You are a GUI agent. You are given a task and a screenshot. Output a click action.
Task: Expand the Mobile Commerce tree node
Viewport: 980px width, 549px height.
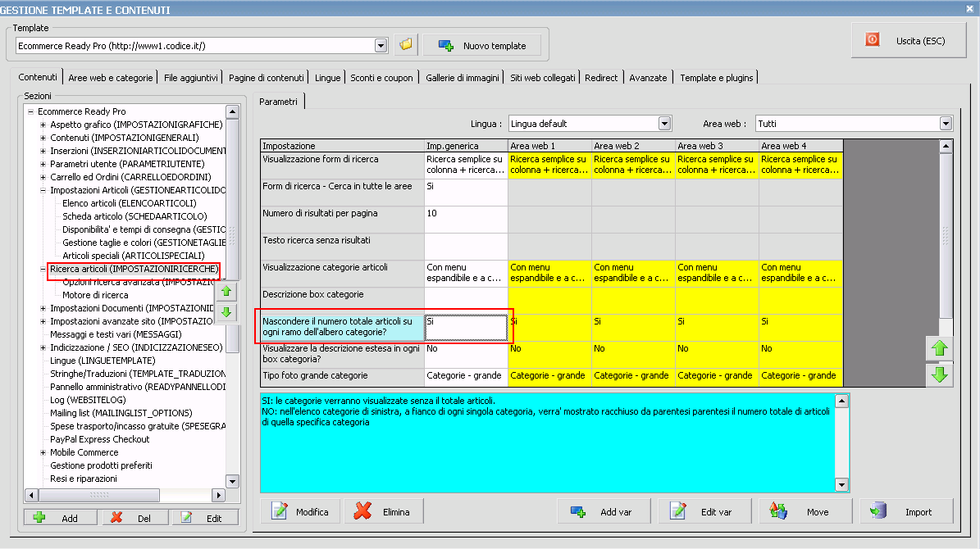[x=43, y=452]
